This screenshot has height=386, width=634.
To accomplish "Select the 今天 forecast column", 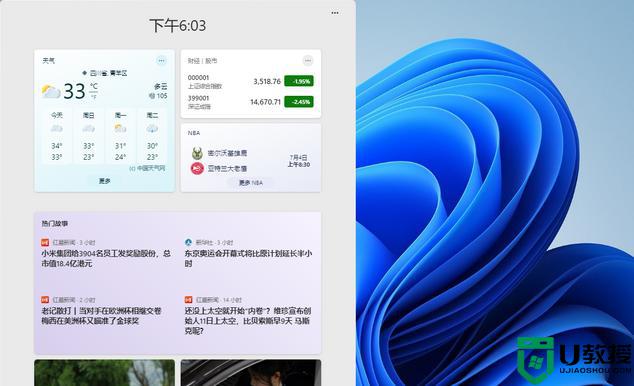I will coord(57,136).
